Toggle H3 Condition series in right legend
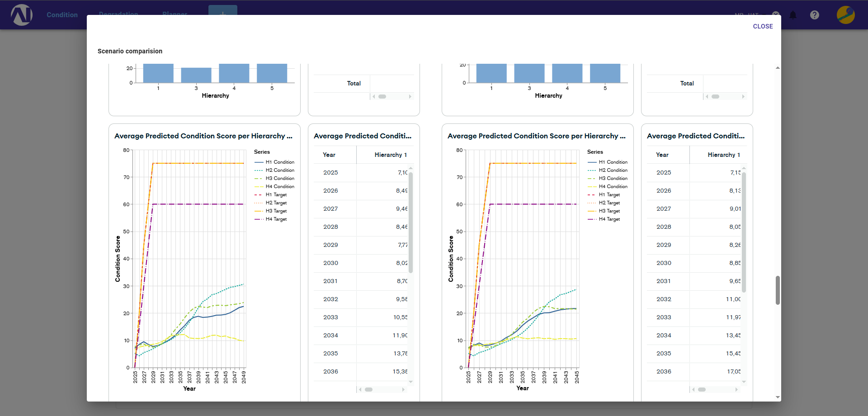Screen dimensions: 868x416 (608, 178)
